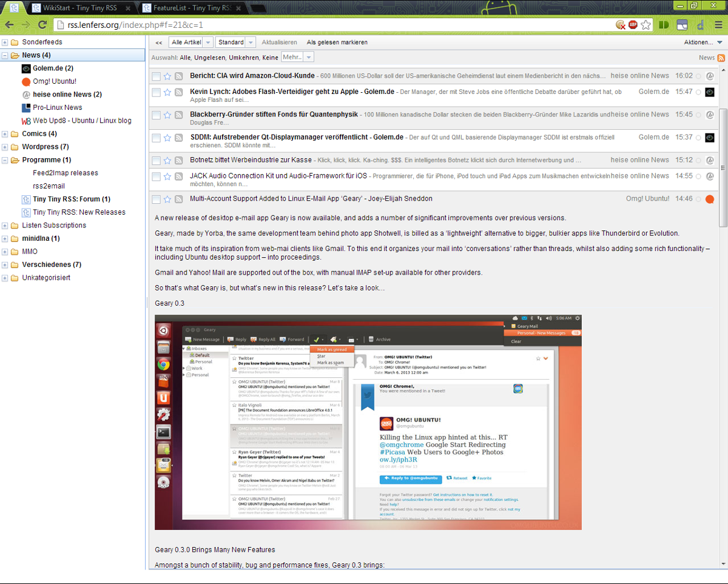Toggle unread circle on Bericht: CIA row

pyautogui.click(x=698, y=76)
